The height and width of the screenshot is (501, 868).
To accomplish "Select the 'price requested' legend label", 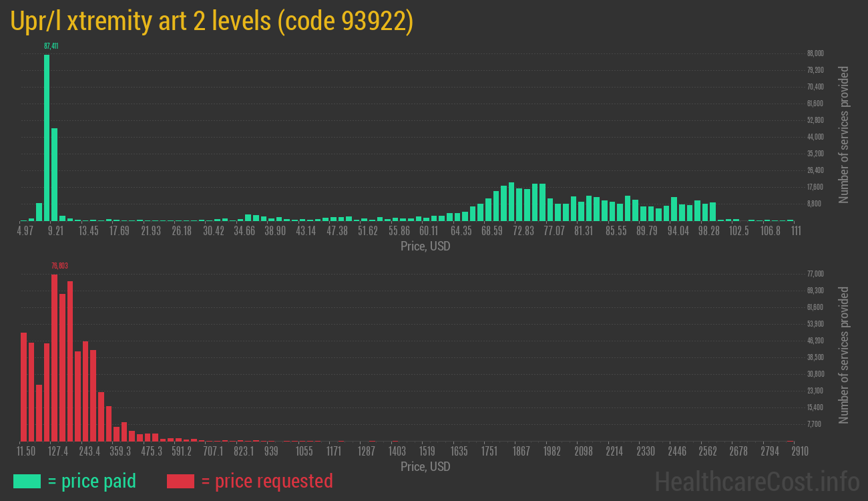I will (x=266, y=481).
